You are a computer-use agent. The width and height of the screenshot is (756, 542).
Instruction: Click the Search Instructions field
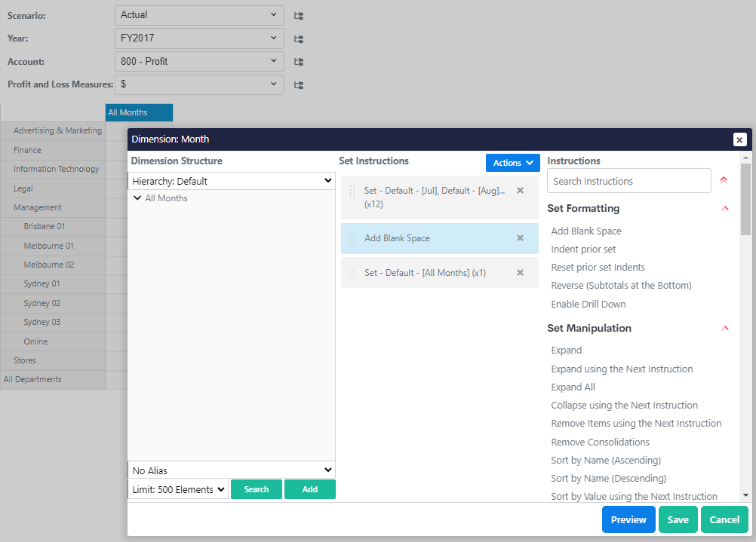[x=628, y=181]
